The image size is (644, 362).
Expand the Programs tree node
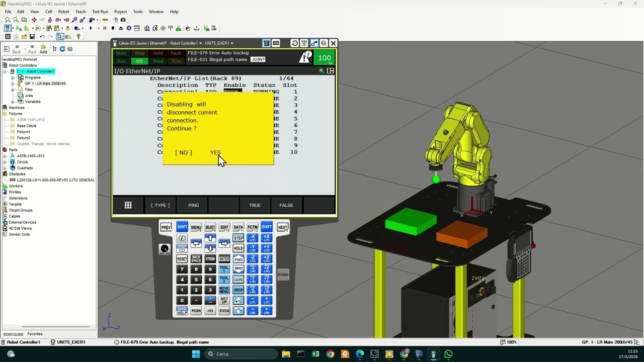click(x=13, y=77)
